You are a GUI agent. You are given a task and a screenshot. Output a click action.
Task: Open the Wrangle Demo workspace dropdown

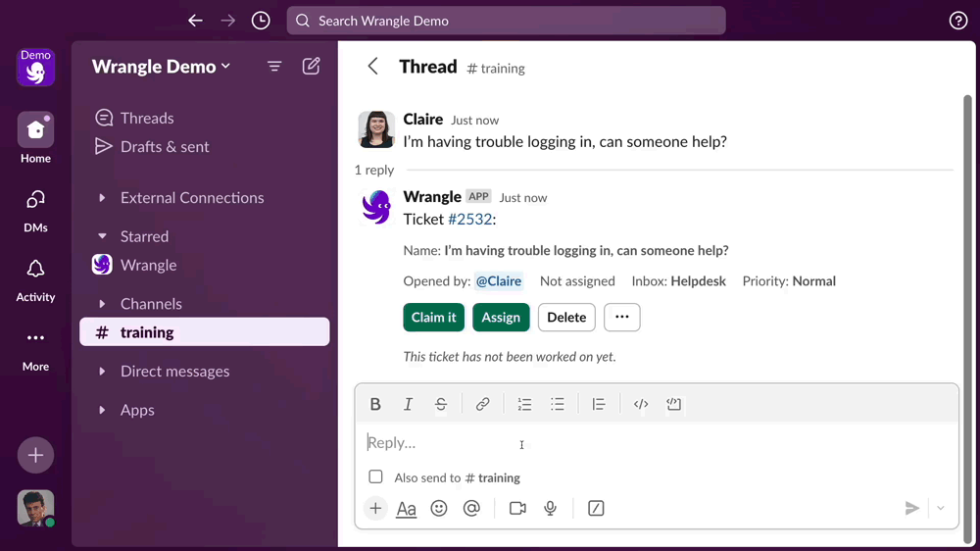click(x=161, y=67)
